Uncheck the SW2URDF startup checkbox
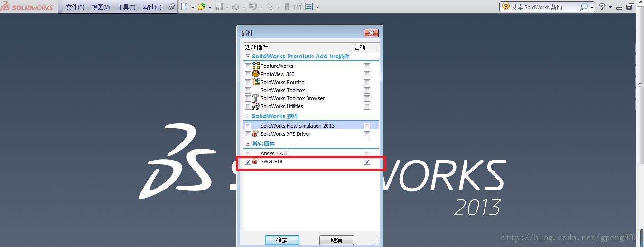Image resolution: width=644 pixels, height=247 pixels. [x=367, y=162]
